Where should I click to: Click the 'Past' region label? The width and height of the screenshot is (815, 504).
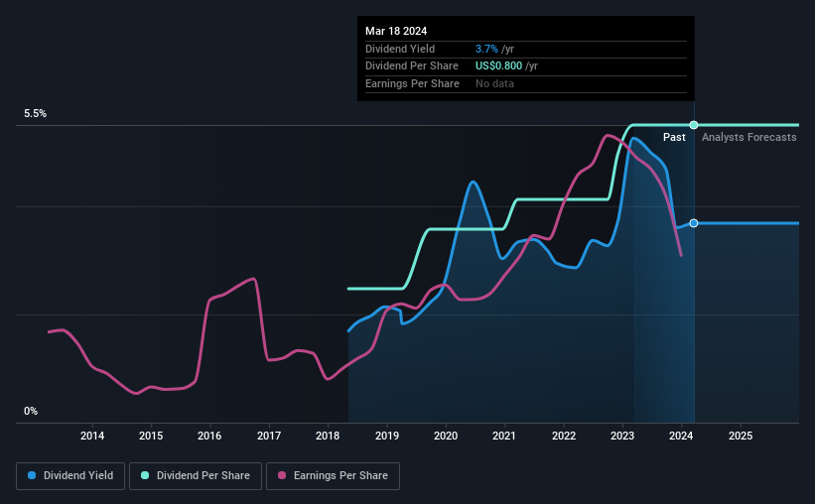click(674, 137)
